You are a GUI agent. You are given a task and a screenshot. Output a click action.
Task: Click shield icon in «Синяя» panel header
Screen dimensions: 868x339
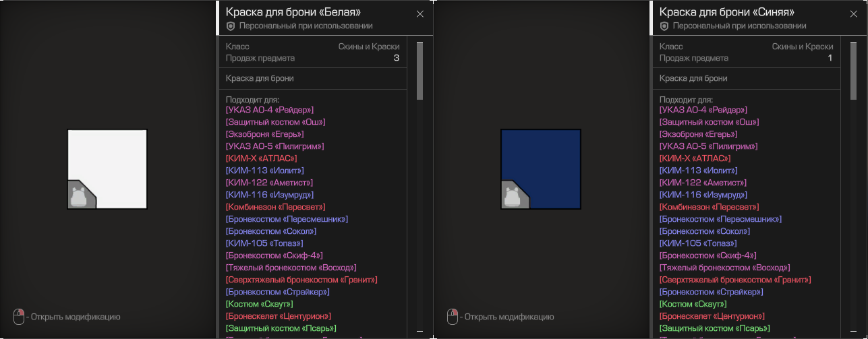(664, 26)
